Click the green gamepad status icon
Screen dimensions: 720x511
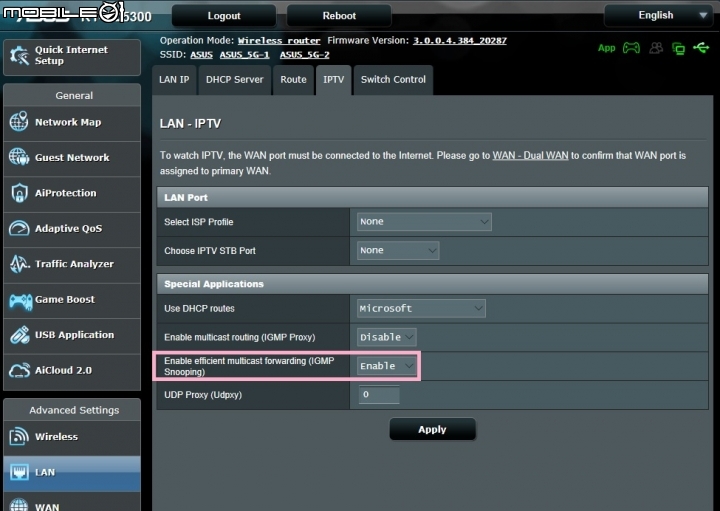[x=631, y=48]
